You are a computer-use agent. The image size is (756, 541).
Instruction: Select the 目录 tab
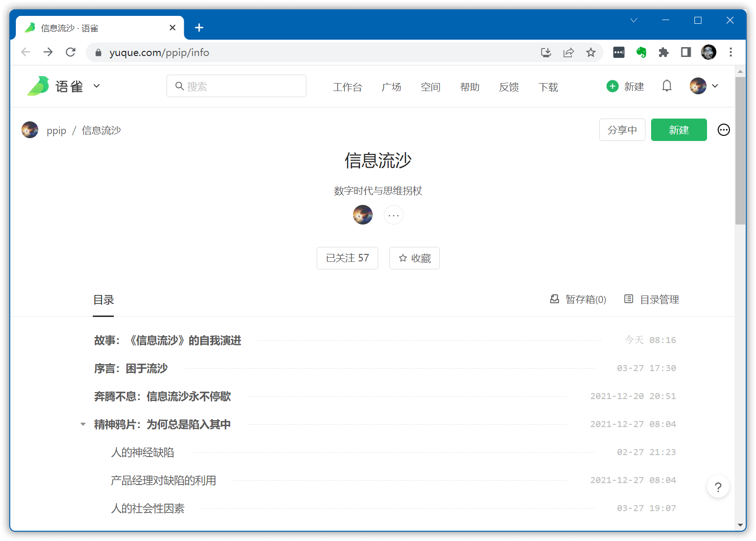104,300
